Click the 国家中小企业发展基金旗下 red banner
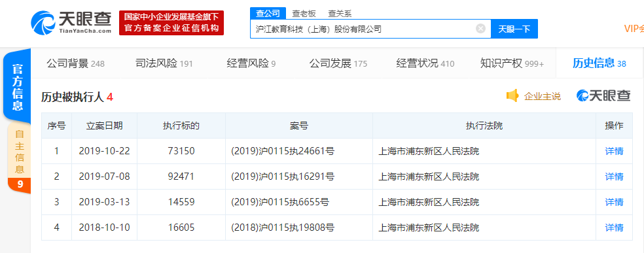 pos(171,23)
